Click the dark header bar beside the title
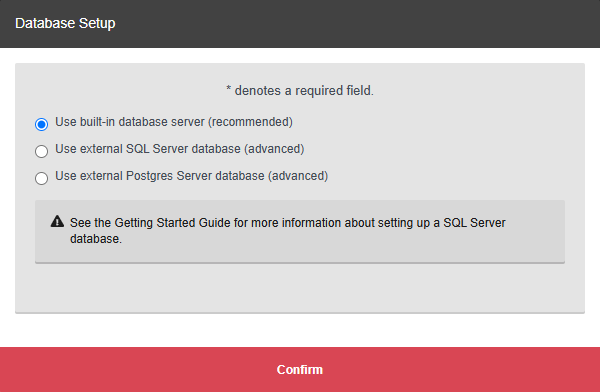The image size is (600, 392). 356,24
